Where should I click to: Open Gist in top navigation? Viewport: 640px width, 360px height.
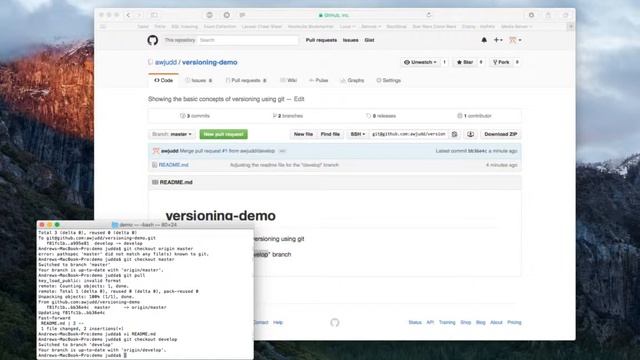point(369,40)
